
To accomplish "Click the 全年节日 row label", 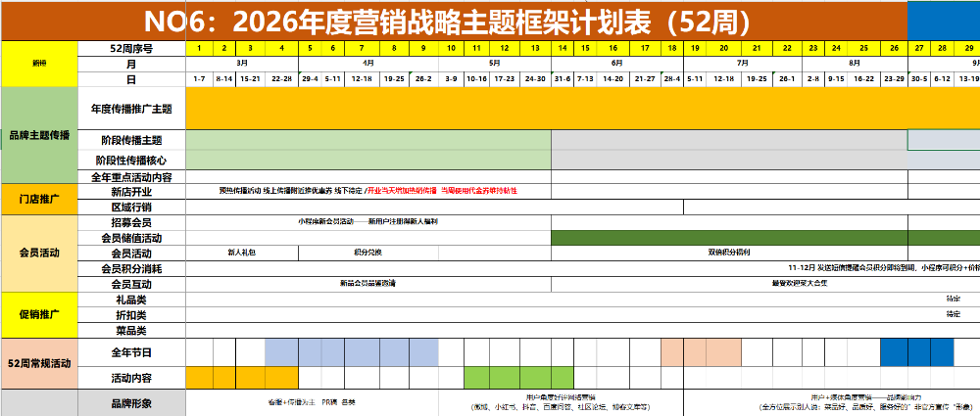I will (x=131, y=351).
